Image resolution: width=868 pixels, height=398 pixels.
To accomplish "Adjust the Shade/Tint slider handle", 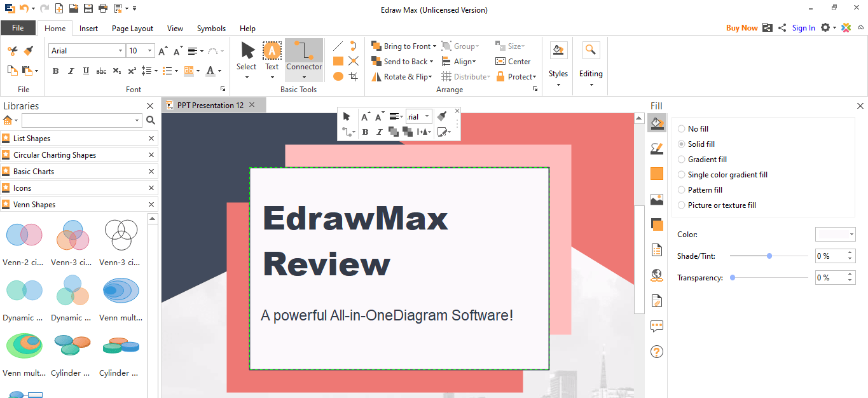I will (769, 256).
